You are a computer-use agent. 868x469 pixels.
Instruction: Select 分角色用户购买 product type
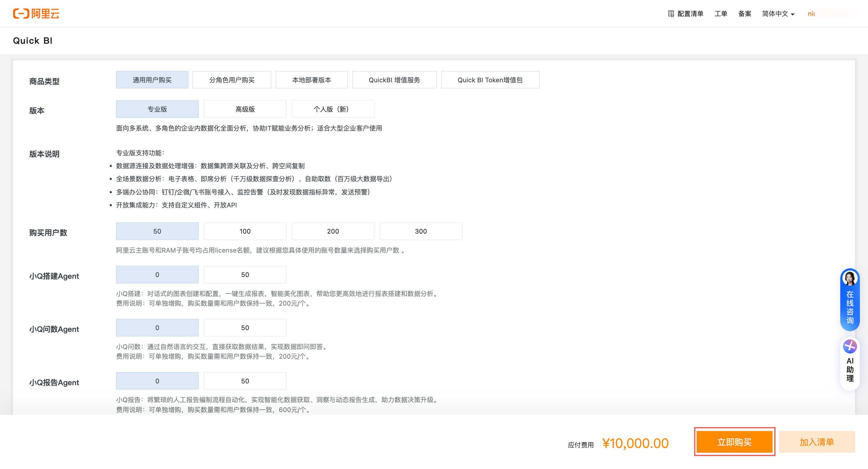231,80
